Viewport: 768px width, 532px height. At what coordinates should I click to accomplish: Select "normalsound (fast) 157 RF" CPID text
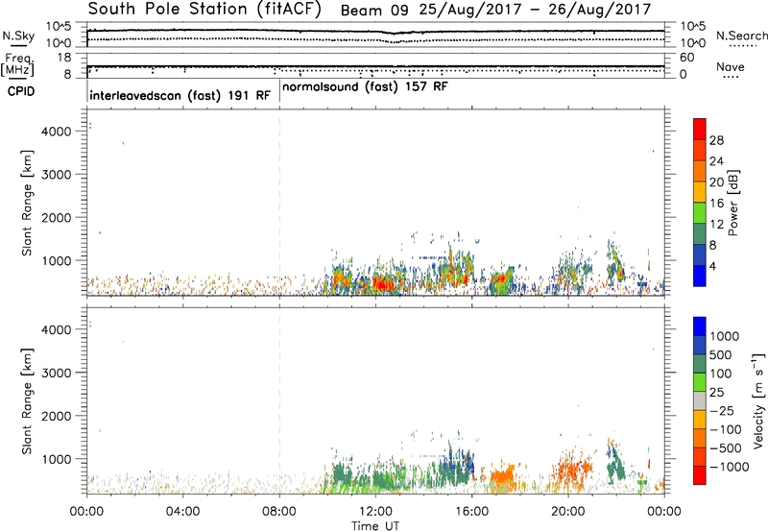click(365, 87)
